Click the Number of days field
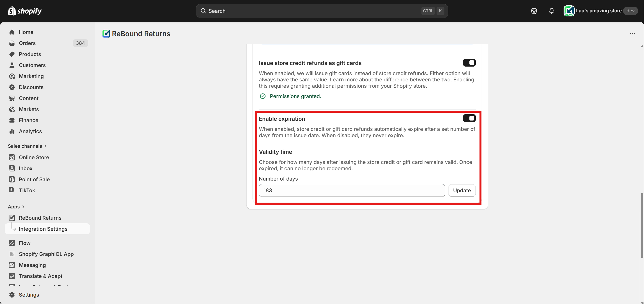The width and height of the screenshot is (644, 304). point(351,190)
